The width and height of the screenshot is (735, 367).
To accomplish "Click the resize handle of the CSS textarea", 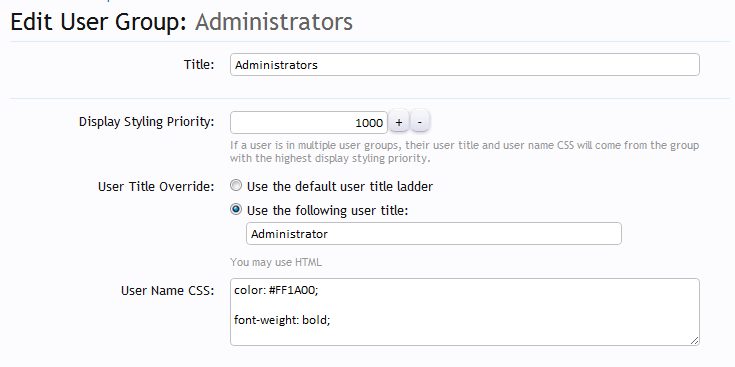I will (694, 341).
